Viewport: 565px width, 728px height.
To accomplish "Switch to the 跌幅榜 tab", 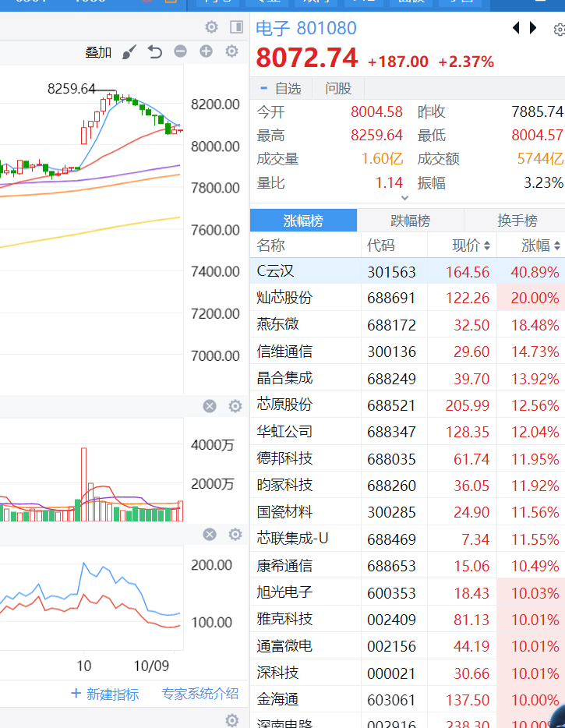I will point(410,221).
